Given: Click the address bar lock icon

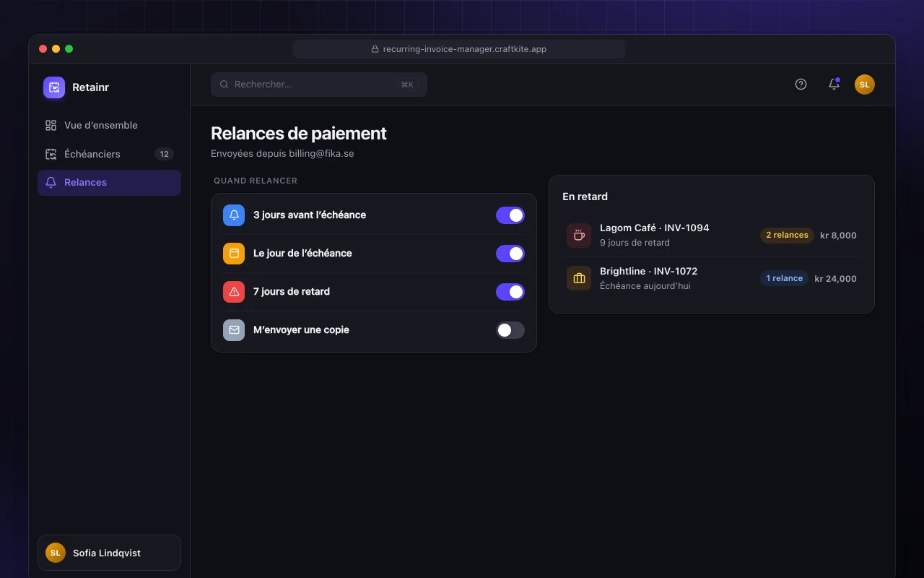Looking at the screenshot, I should point(375,49).
